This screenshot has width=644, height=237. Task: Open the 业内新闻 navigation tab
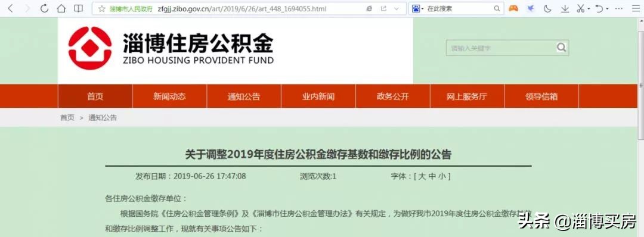[318, 96]
